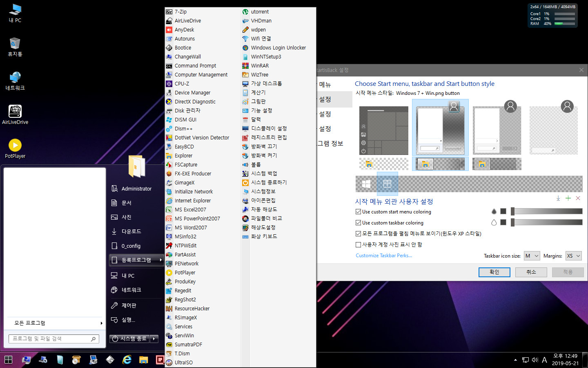Image resolution: width=588 pixels, height=368 pixels.
Task: Open shutdown options arrow next to 시스템 종료
Action: 154,339
